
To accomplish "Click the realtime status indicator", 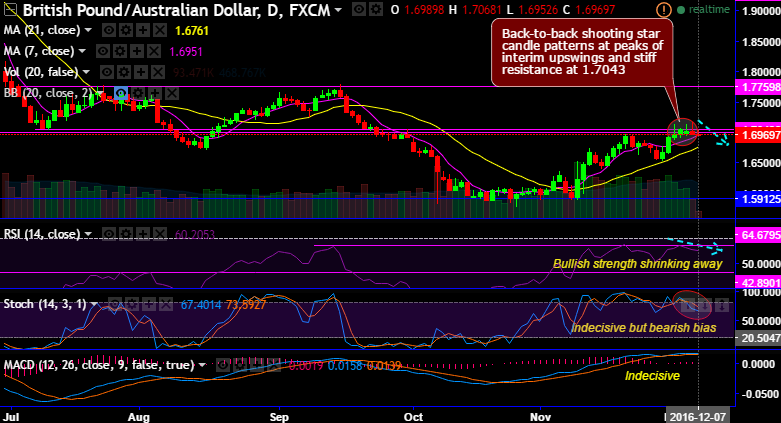I will click(702, 9).
